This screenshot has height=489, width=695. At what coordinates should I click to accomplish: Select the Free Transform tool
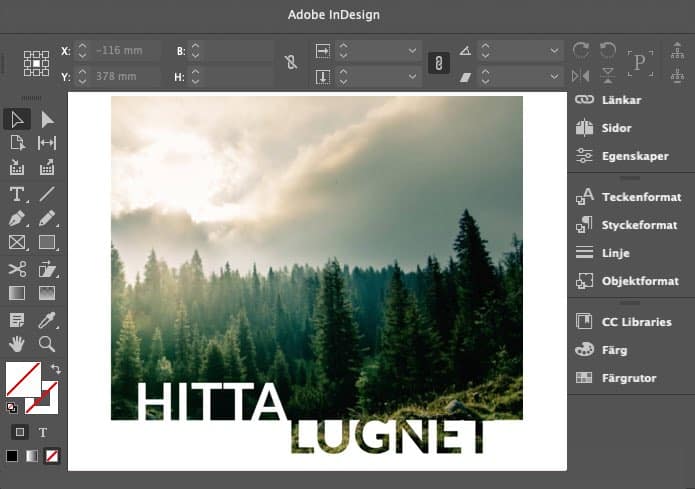tap(47, 269)
